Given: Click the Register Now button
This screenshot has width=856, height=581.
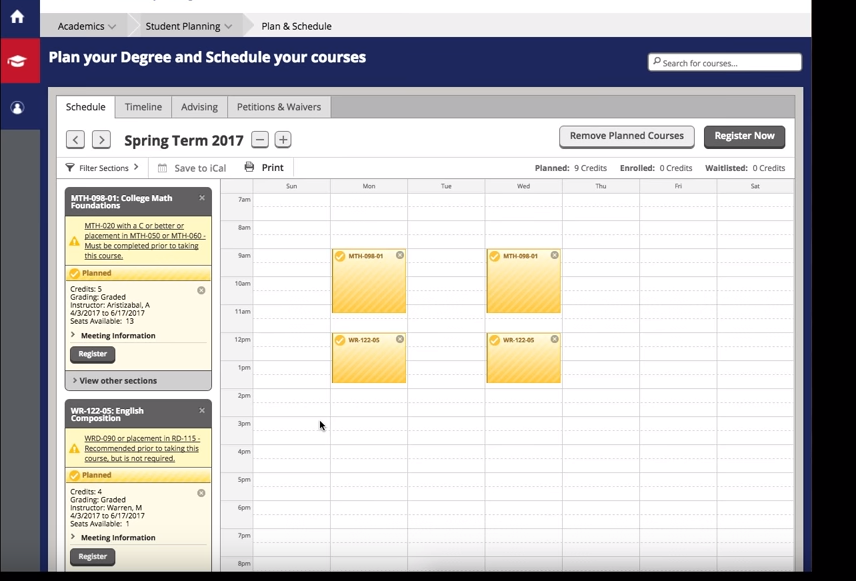Looking at the screenshot, I should tap(744, 136).
